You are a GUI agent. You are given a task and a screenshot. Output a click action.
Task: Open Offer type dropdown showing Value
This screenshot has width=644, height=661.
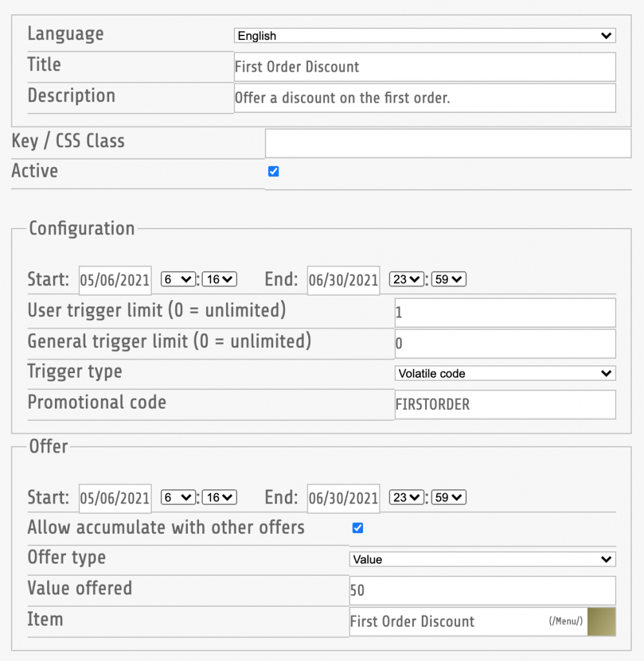483,560
